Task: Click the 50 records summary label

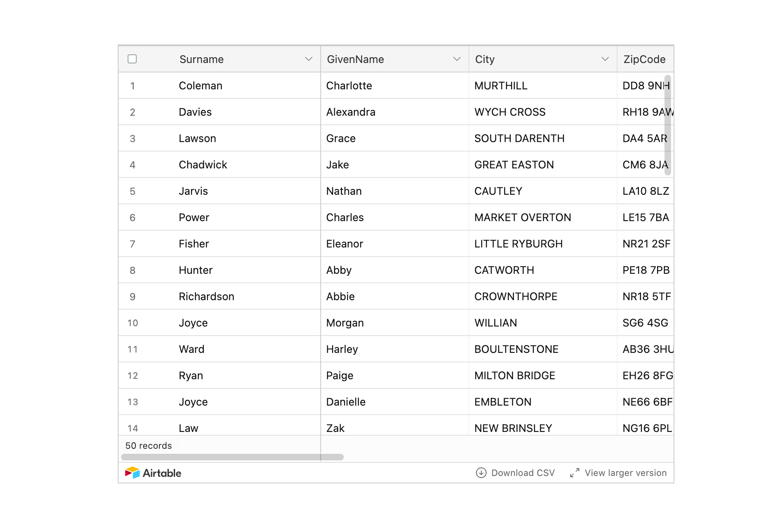Action: (149, 446)
